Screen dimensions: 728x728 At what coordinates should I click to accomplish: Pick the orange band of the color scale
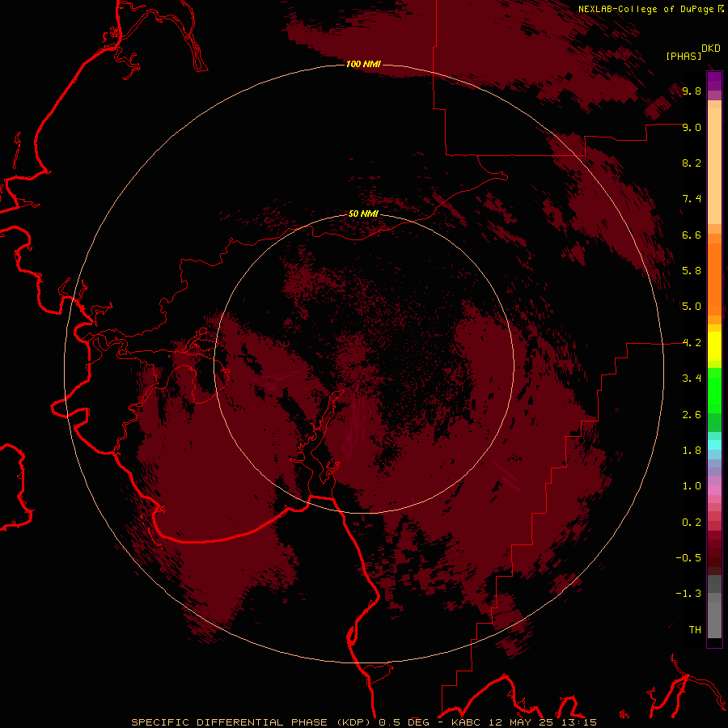click(714, 279)
